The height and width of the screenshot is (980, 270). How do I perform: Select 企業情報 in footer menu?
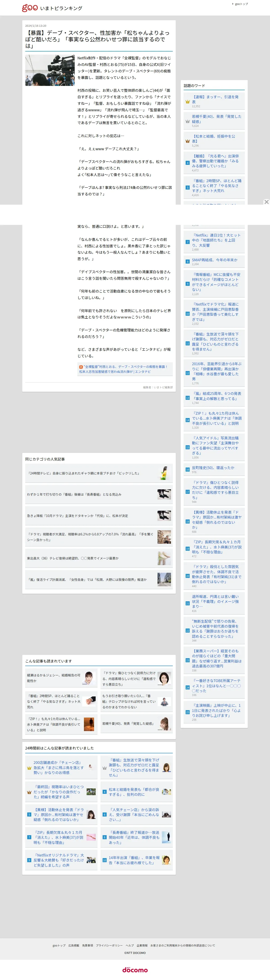coord(142,945)
